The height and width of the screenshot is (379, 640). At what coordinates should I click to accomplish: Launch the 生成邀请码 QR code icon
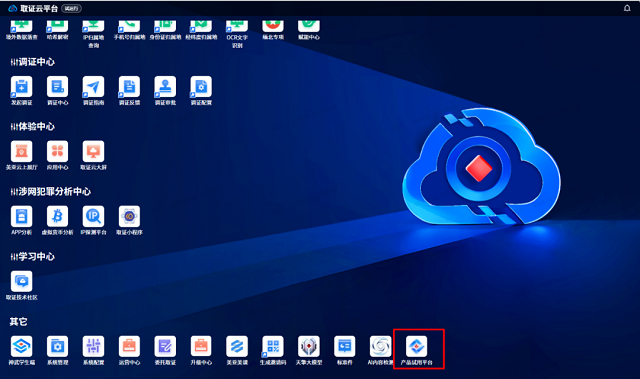[x=273, y=346]
